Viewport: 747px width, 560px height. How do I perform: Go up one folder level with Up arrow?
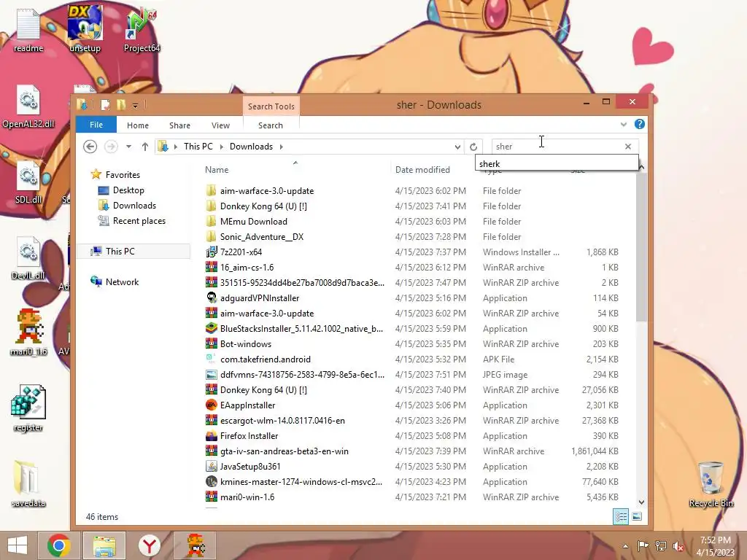click(145, 147)
